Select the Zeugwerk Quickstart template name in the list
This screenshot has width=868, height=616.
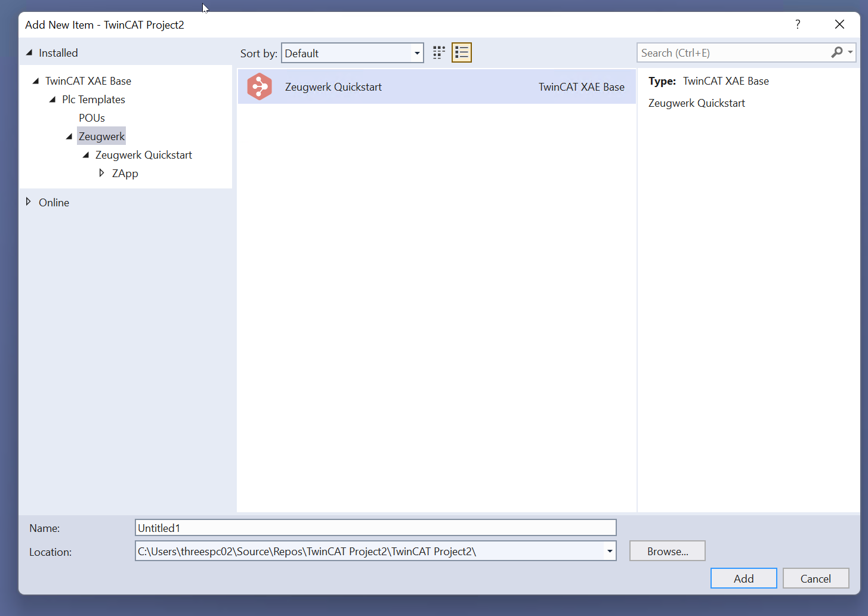333,86
